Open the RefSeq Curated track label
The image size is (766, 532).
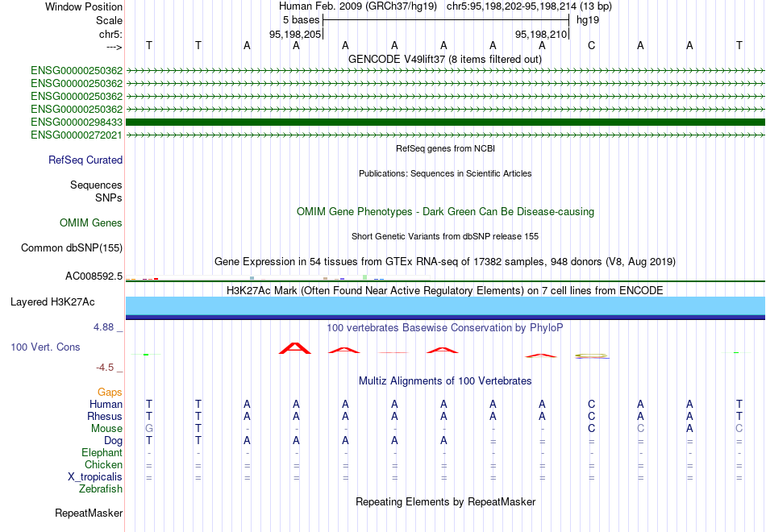pos(85,160)
